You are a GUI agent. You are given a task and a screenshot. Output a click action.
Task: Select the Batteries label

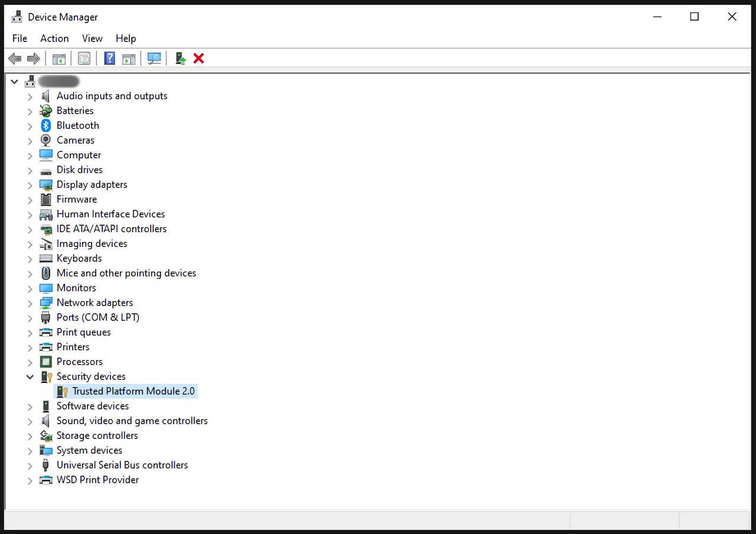(75, 110)
